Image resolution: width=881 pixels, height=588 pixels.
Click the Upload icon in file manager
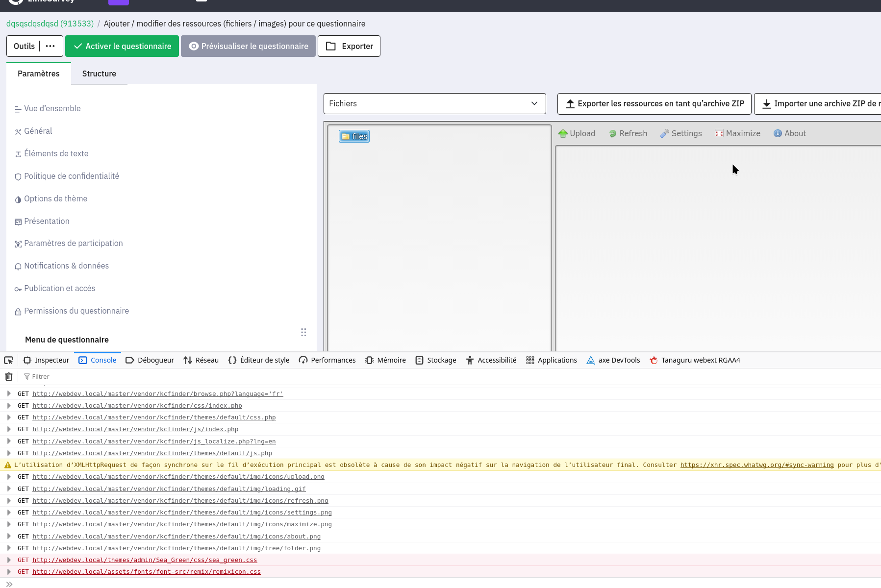[x=563, y=133]
